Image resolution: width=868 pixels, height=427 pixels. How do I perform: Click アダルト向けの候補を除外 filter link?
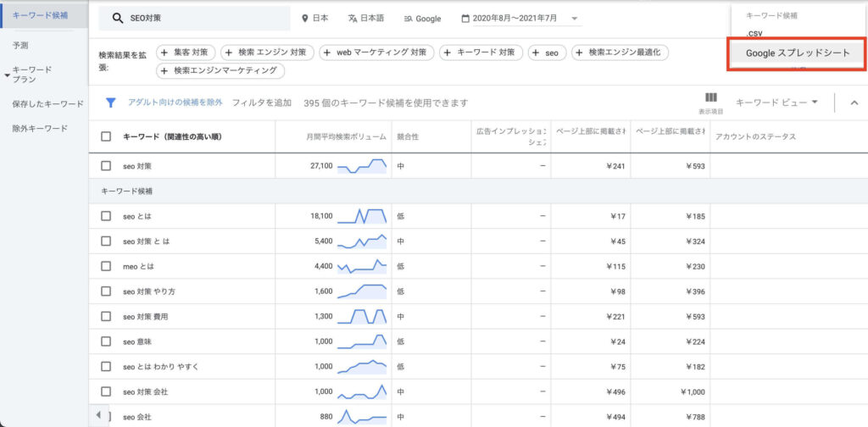[175, 103]
